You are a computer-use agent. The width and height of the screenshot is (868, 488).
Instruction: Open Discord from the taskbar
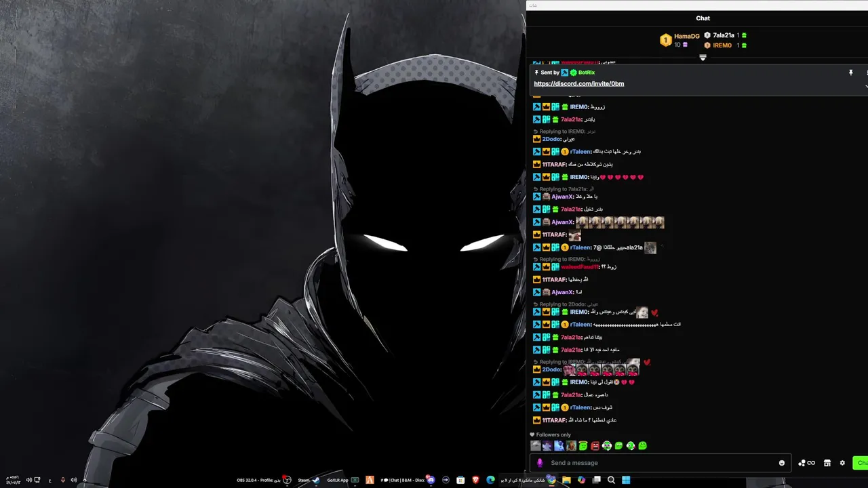pos(431,480)
